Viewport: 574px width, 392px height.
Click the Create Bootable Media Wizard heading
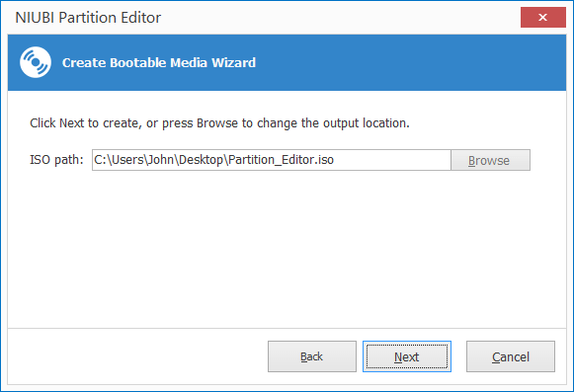tap(159, 62)
